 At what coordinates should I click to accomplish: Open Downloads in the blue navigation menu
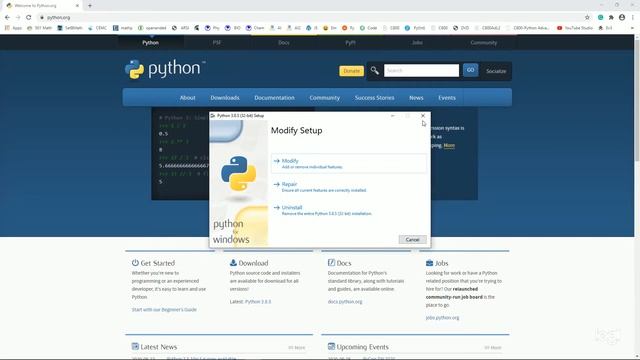[x=225, y=98]
